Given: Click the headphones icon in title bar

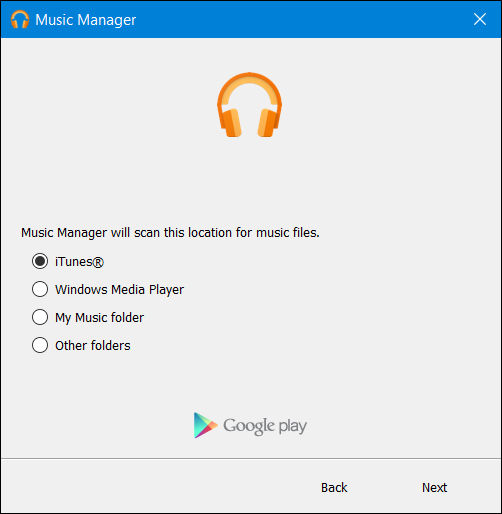Looking at the screenshot, I should [x=20, y=19].
